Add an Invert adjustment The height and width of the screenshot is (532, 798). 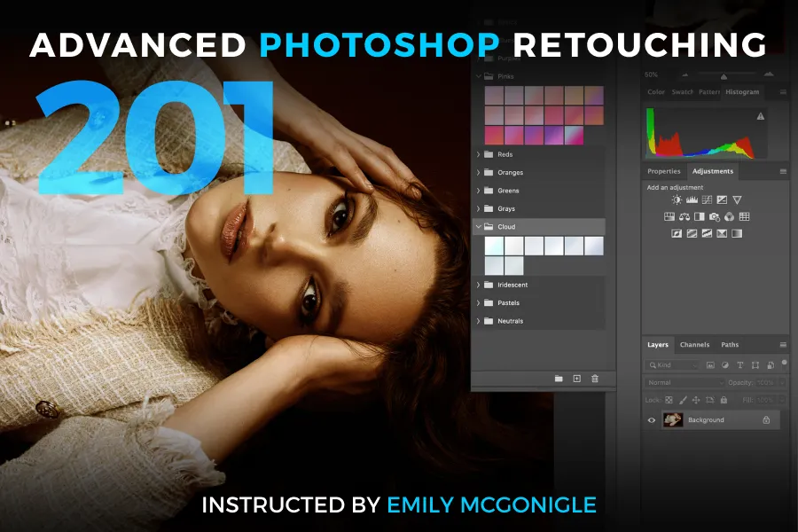(x=677, y=234)
